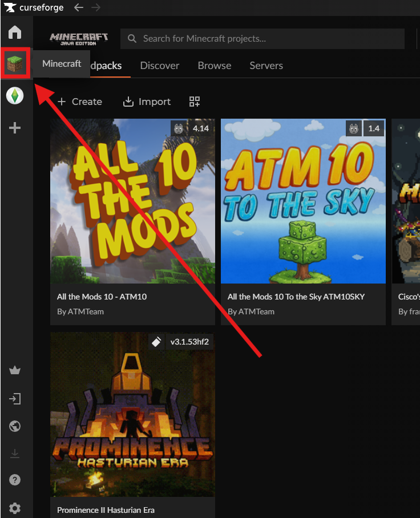Open the globe language icon
Screen dimensions: 420x518
coord(15,426)
